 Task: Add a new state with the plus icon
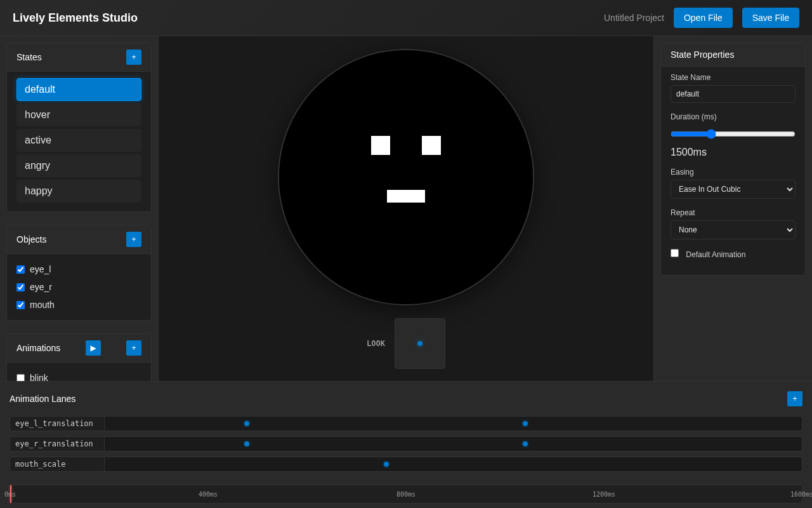tap(134, 57)
